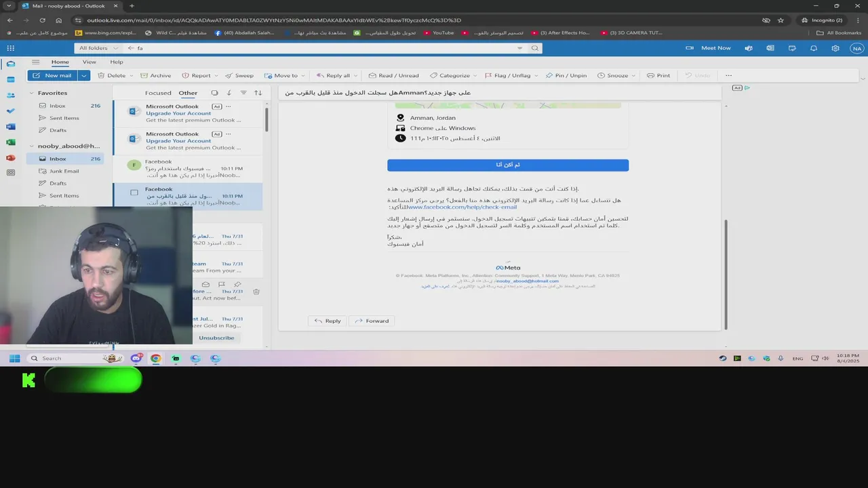Screen dimensions: 868x488
Task: Collapse the Favorites folder group
Action: (31, 93)
